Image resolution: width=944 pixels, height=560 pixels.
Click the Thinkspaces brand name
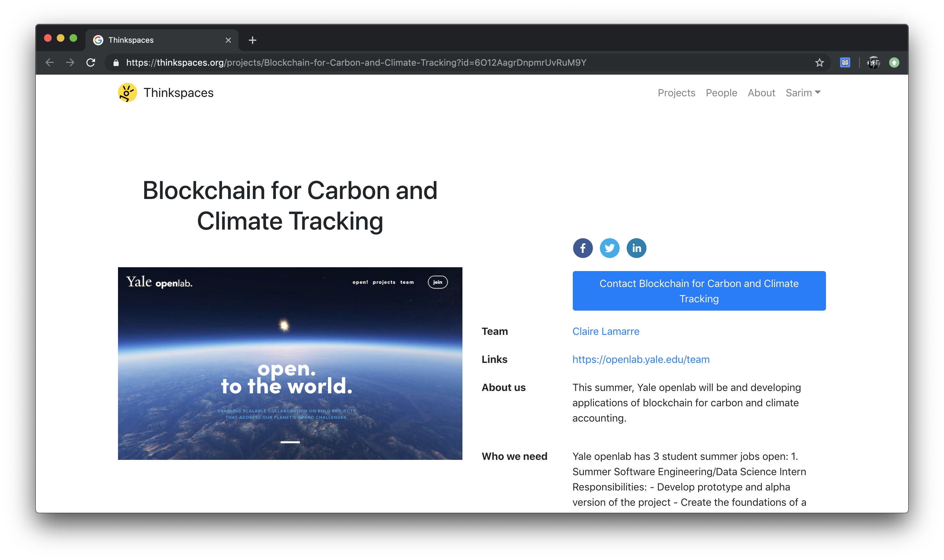[x=179, y=93]
